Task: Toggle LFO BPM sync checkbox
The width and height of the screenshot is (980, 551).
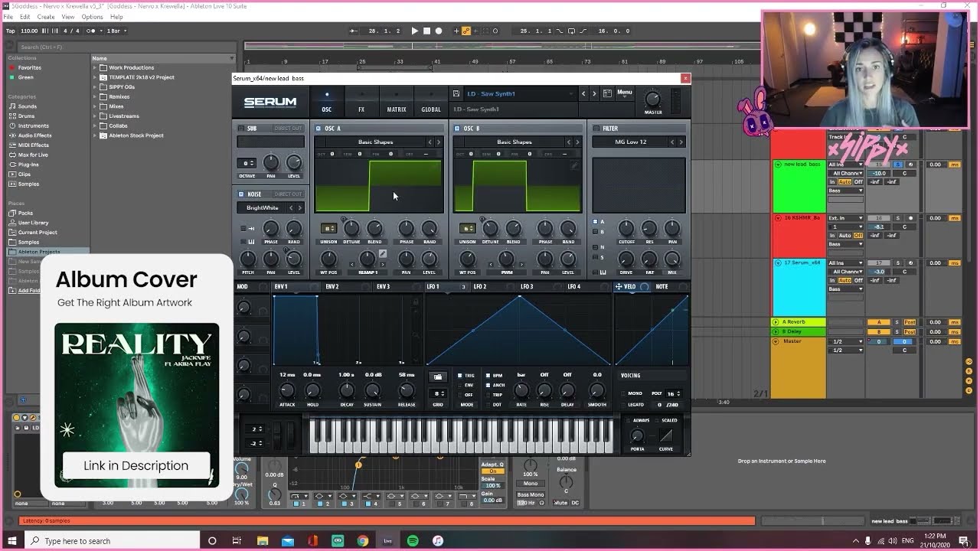Action: 489,376
